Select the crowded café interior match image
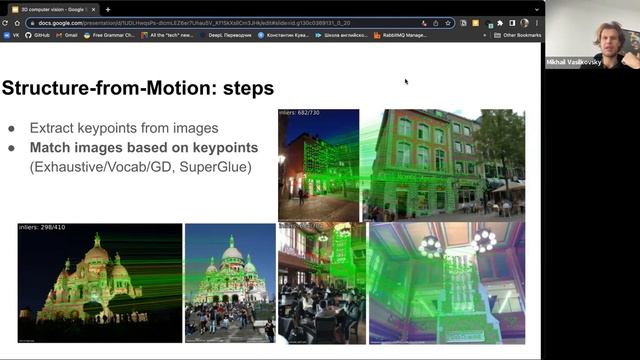Viewport: 640px width, 360px height. tap(322, 283)
